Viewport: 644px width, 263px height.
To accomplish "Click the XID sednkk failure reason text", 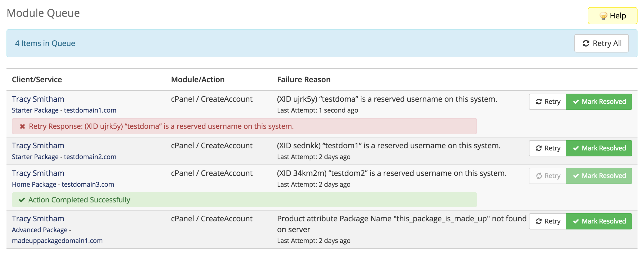I will click(389, 146).
